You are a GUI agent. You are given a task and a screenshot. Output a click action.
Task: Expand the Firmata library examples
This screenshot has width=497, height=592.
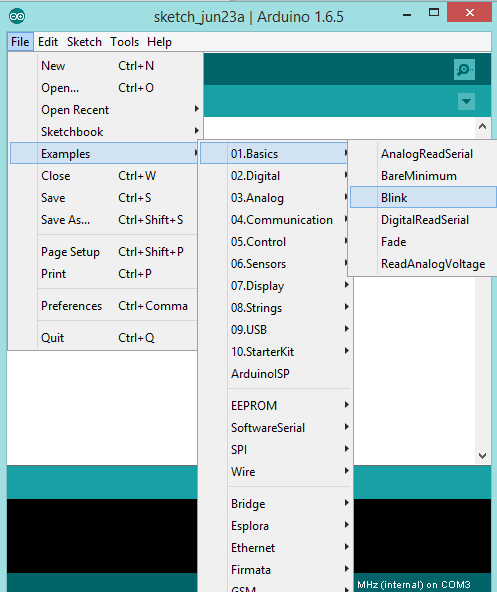[275, 569]
